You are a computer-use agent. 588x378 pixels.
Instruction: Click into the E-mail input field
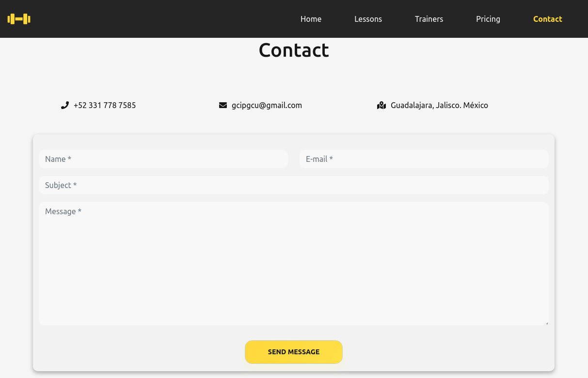tap(424, 159)
